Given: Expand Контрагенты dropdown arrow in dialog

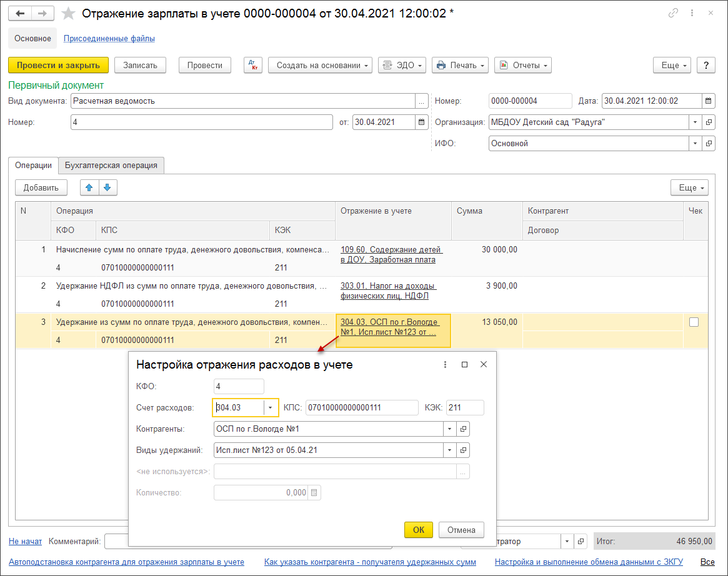Looking at the screenshot, I should (x=449, y=429).
